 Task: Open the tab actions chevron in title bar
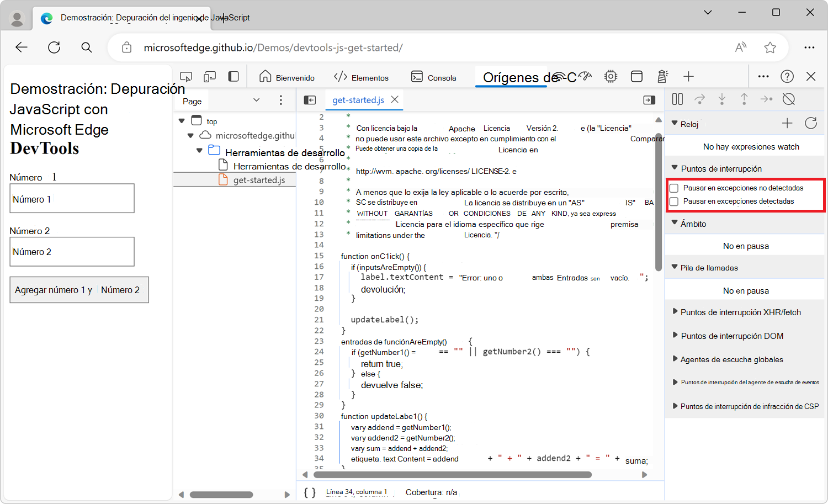708,12
